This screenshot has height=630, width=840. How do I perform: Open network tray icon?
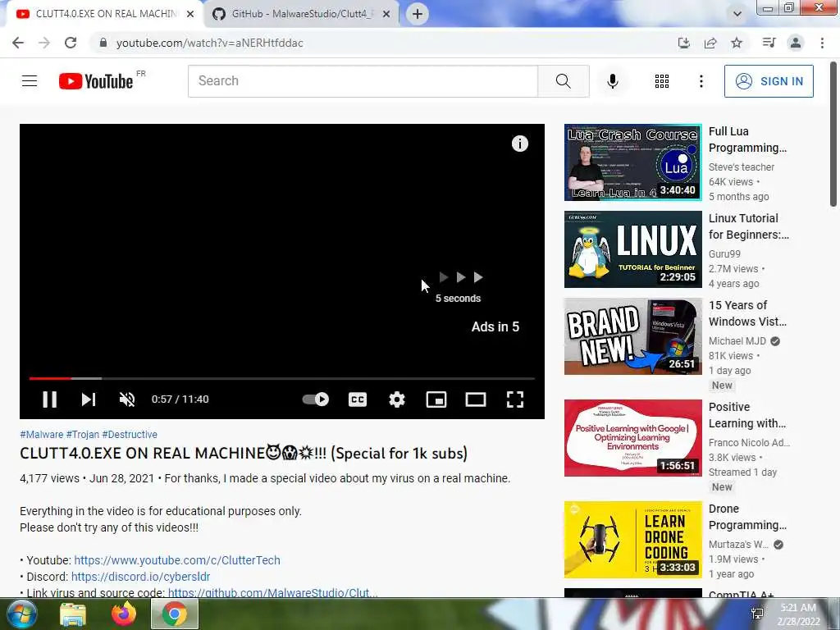coord(757,614)
